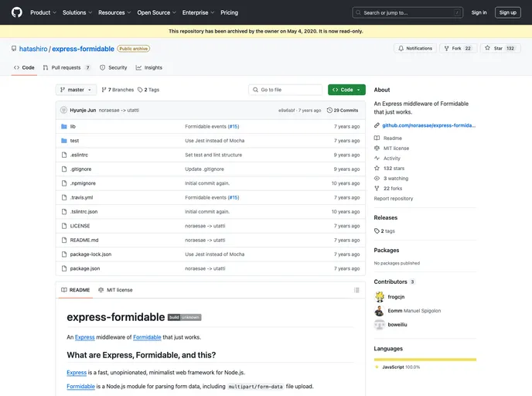View 29 Commits history

343,111
